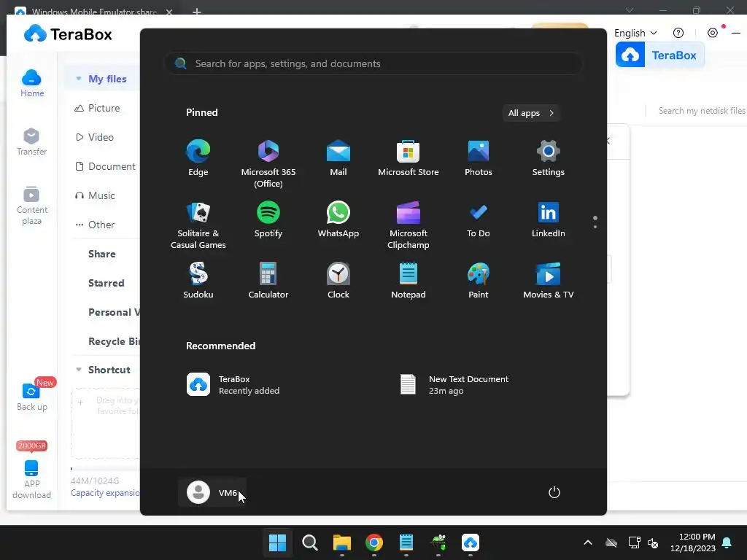The height and width of the screenshot is (560, 747).
Task: Launch Sudoku game
Action: tap(198, 281)
